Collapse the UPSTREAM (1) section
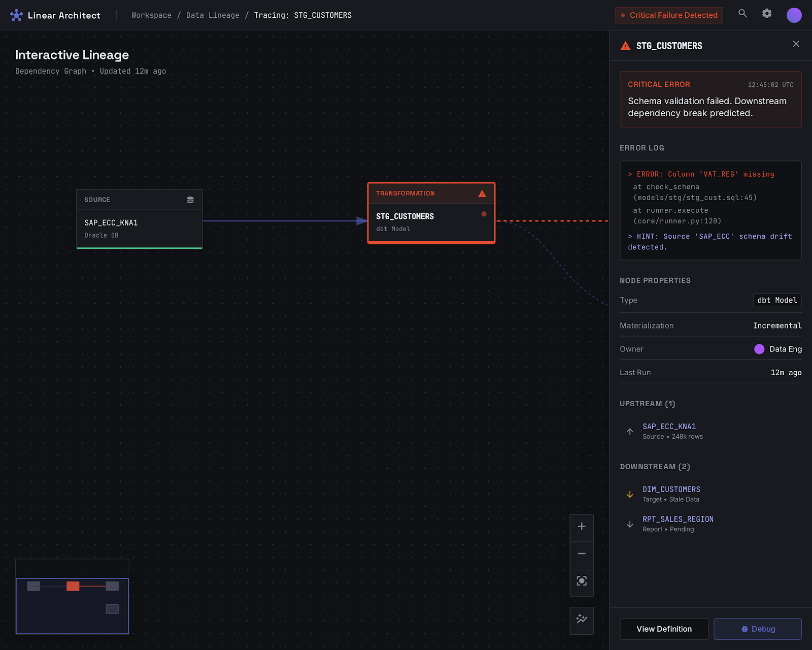This screenshot has height=650, width=812. pos(647,404)
